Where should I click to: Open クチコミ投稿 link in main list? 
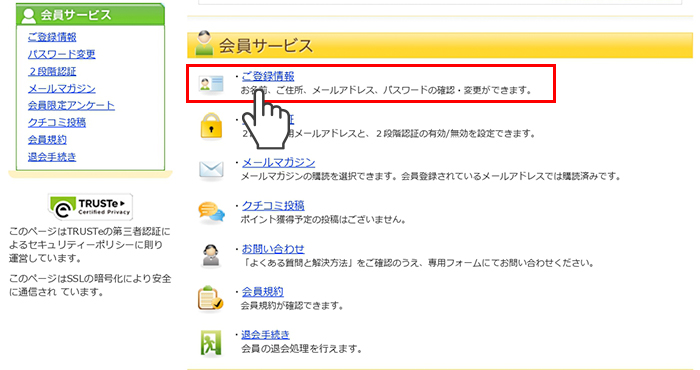tap(273, 205)
